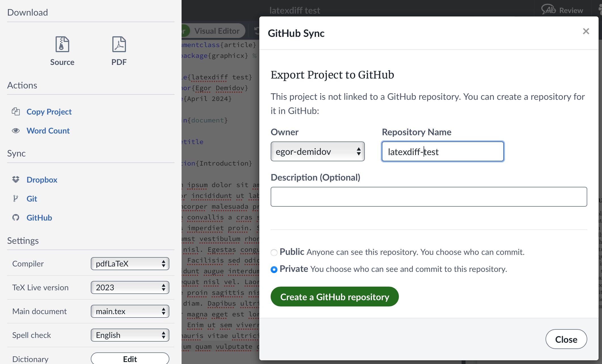Click the Settings section label
The width and height of the screenshot is (602, 364).
pos(23,240)
